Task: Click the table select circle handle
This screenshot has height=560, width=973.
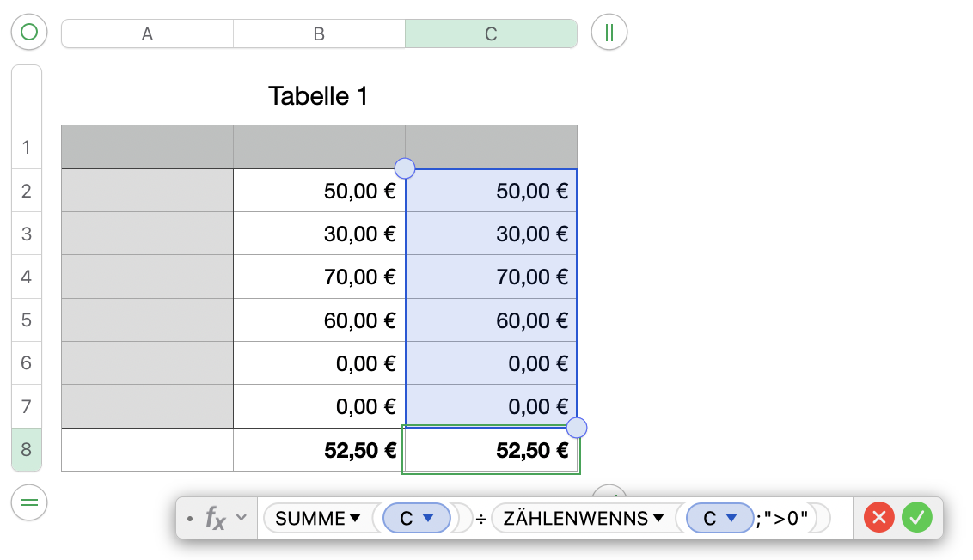Action: point(29,33)
